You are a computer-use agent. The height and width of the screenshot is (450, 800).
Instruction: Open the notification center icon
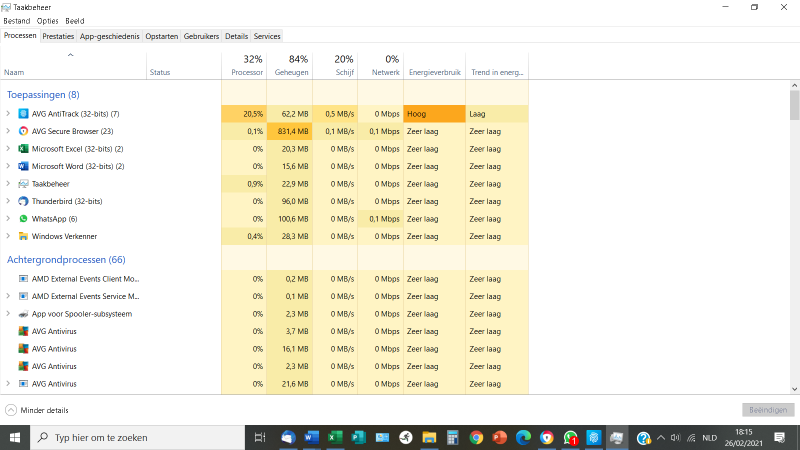pos(779,437)
